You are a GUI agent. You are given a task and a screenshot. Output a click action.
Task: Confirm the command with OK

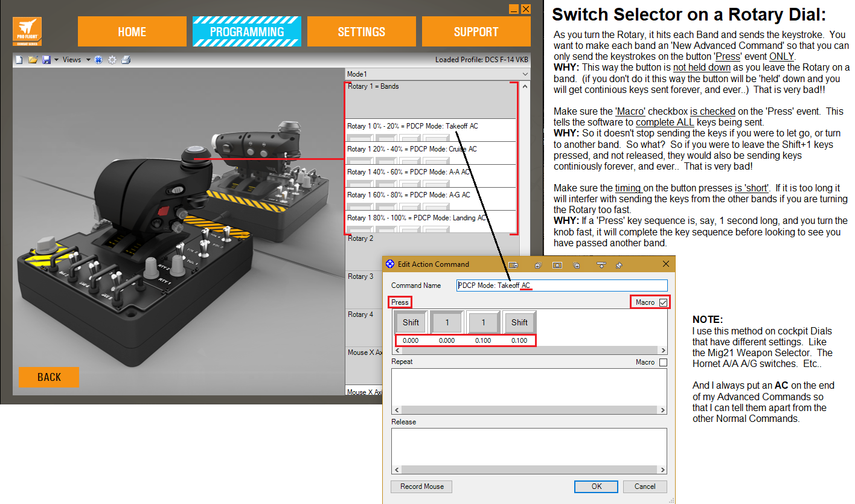point(596,486)
